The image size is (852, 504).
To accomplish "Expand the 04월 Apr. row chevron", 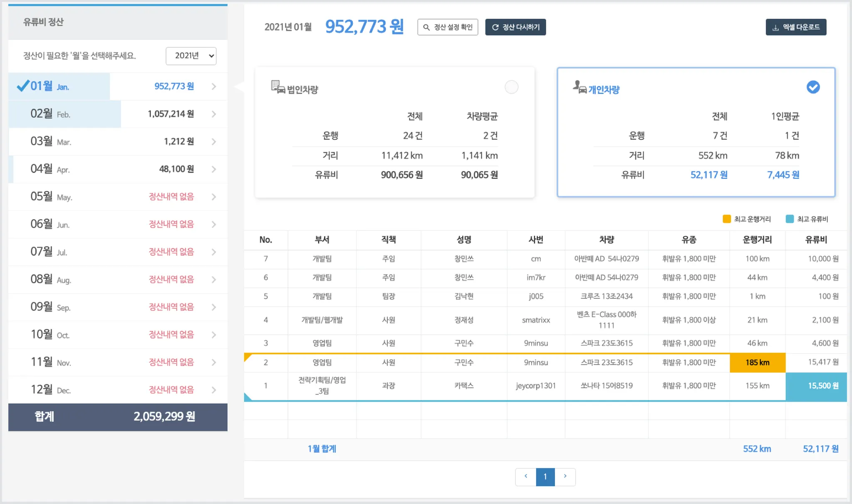I will (214, 169).
